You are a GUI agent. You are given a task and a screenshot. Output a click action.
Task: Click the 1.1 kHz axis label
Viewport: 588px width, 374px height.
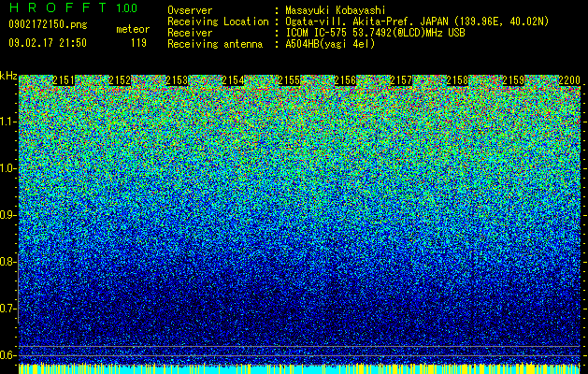(x=8, y=122)
